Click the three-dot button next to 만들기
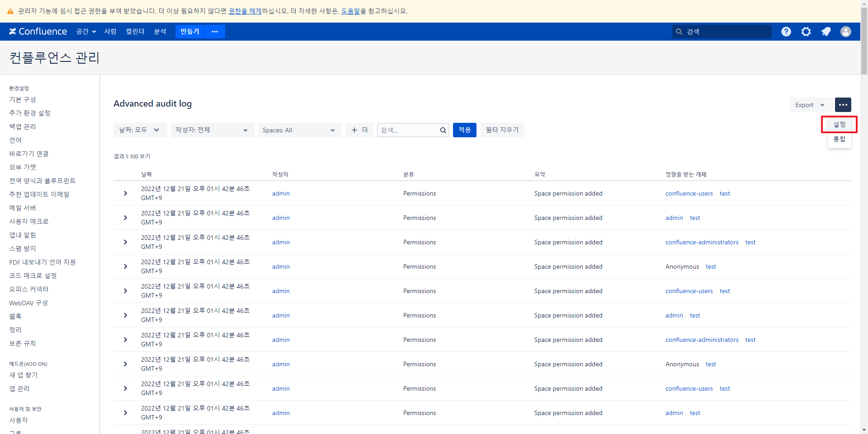Viewport: 868px width, 434px height. [x=215, y=32]
